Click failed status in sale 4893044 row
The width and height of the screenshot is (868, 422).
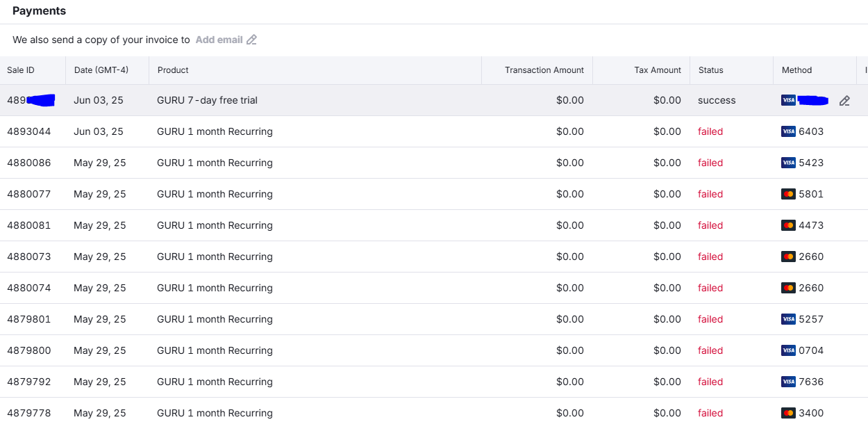pos(710,131)
